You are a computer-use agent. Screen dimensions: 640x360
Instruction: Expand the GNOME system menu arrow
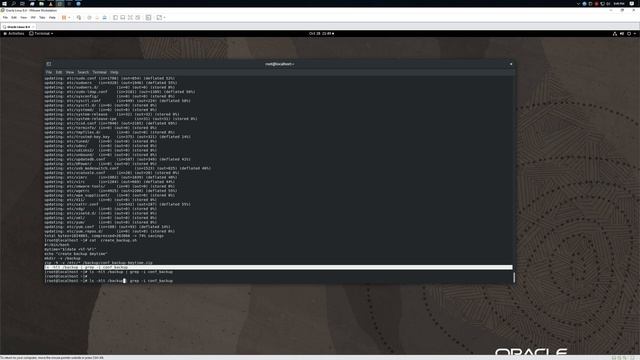pos(635,34)
